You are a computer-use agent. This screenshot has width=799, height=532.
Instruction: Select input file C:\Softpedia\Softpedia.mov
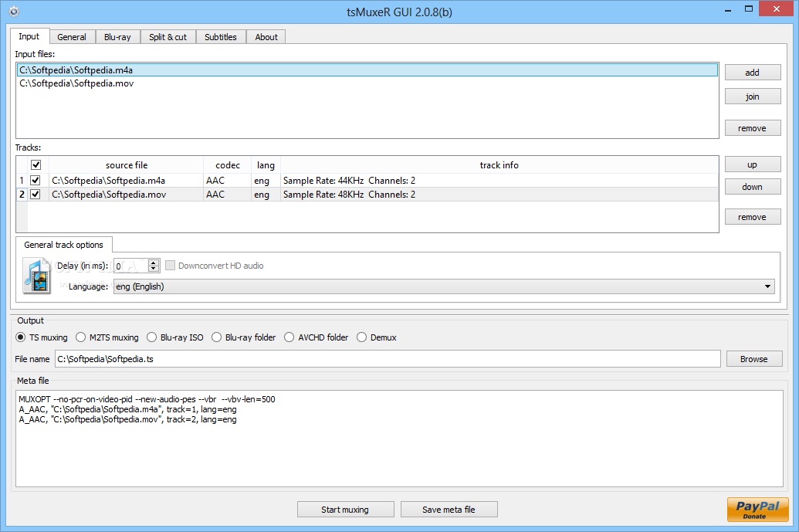367,83
